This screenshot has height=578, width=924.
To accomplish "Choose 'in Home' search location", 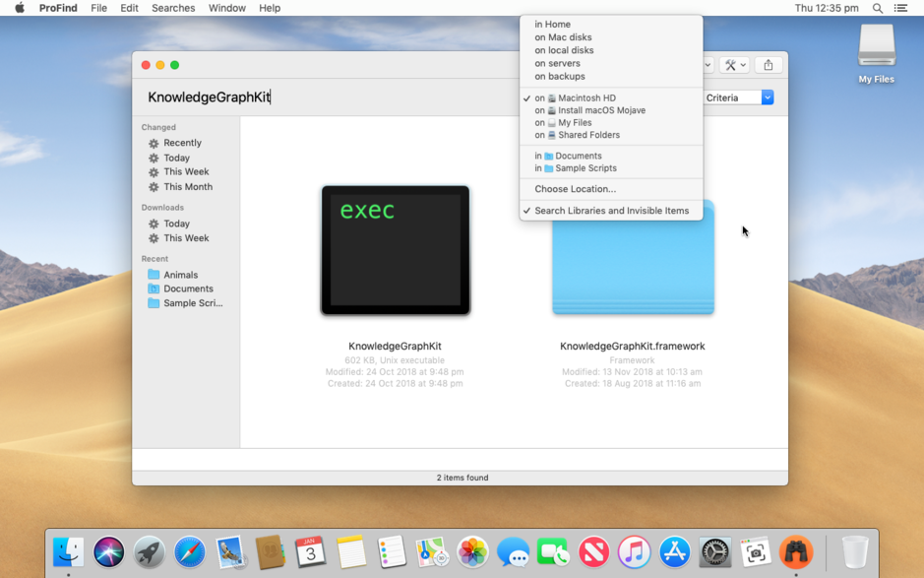I will tap(611, 25).
